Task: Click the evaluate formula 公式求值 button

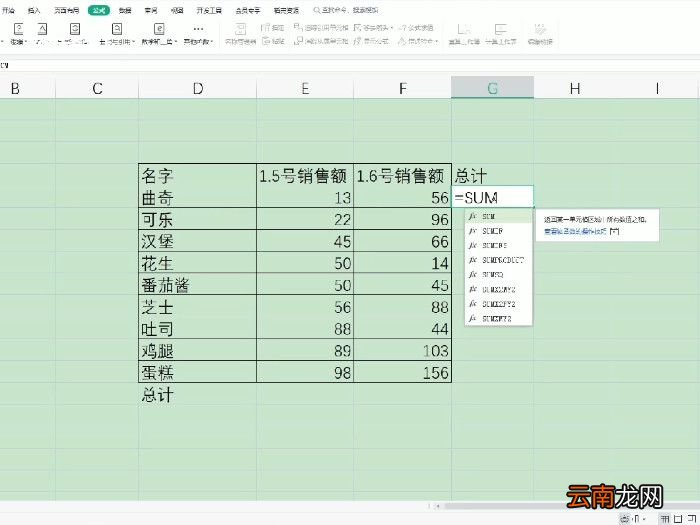Action: (415, 28)
